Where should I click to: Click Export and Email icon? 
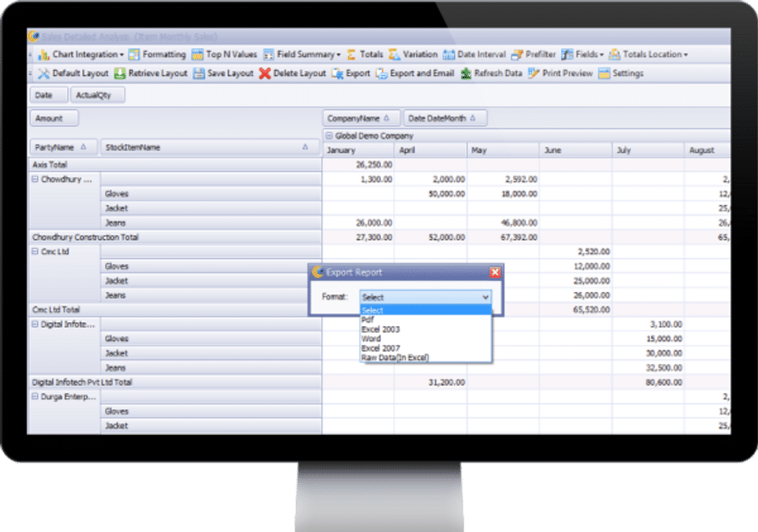click(382, 73)
